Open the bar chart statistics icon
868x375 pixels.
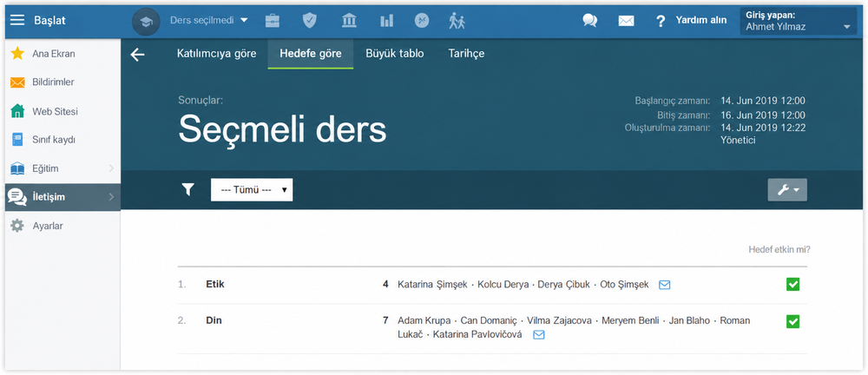pyautogui.click(x=386, y=21)
